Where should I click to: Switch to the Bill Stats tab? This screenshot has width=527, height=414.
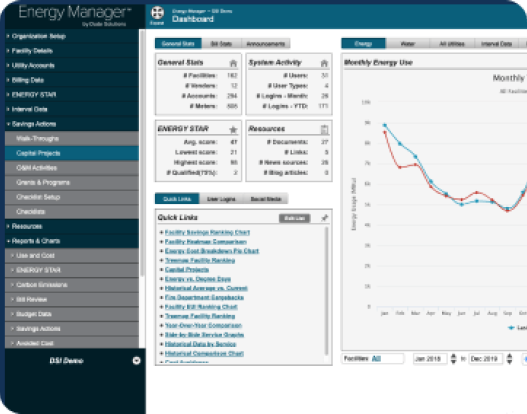point(221,44)
